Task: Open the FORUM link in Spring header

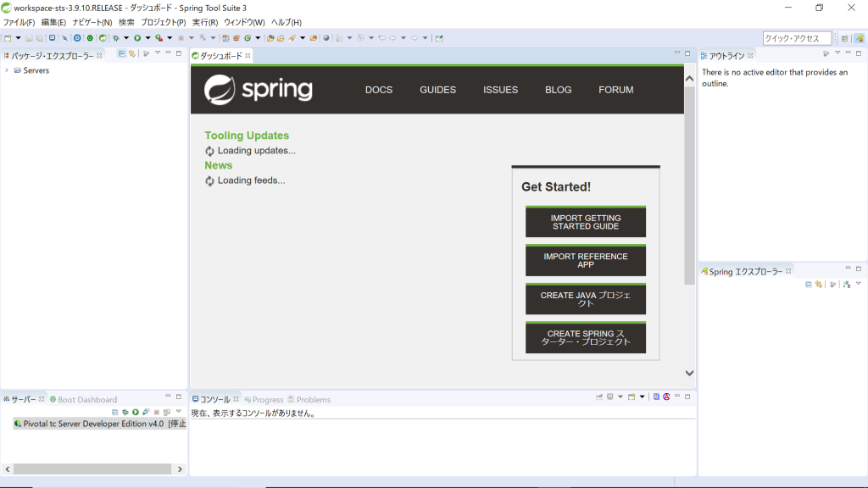Action: [616, 90]
